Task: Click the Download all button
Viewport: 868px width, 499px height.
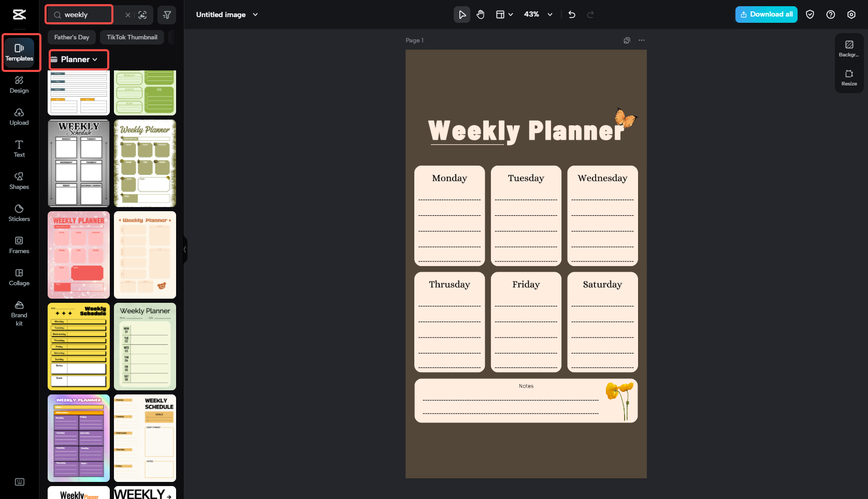Action: pyautogui.click(x=766, y=14)
